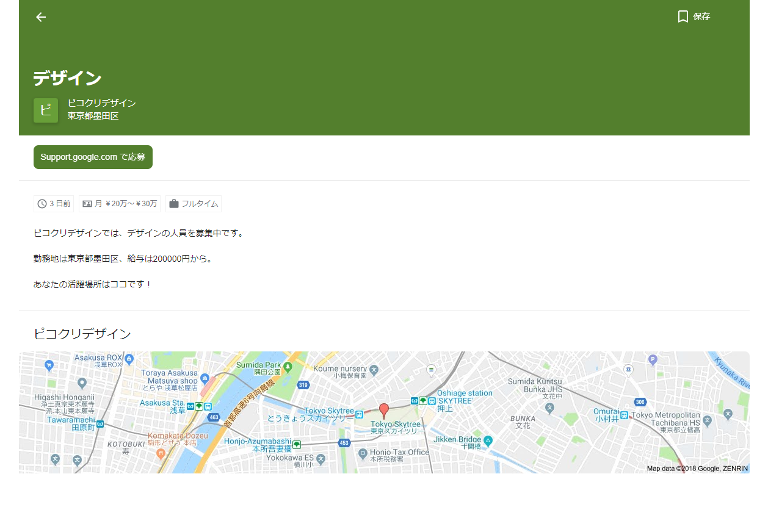
Task: Save this job with the bookmark icon
Action: tap(683, 16)
